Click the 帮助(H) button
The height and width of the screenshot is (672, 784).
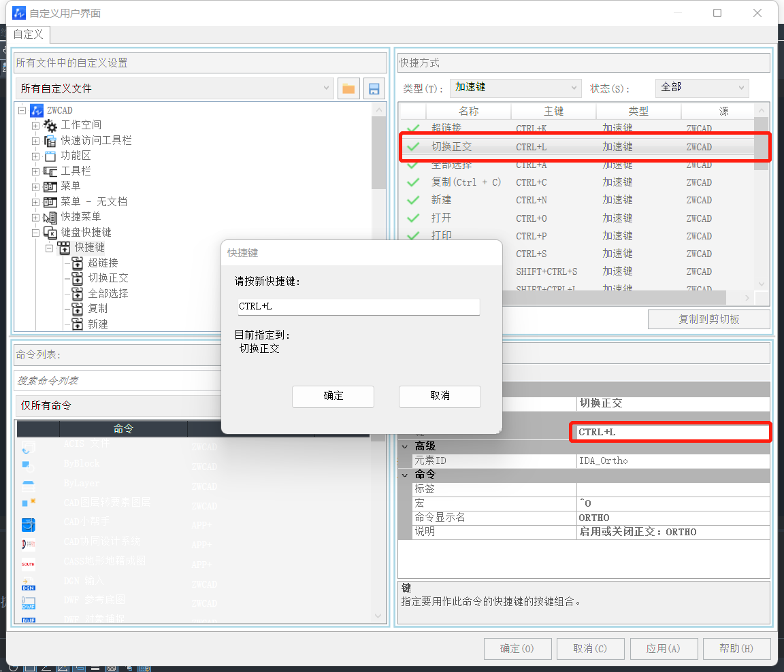point(736,648)
